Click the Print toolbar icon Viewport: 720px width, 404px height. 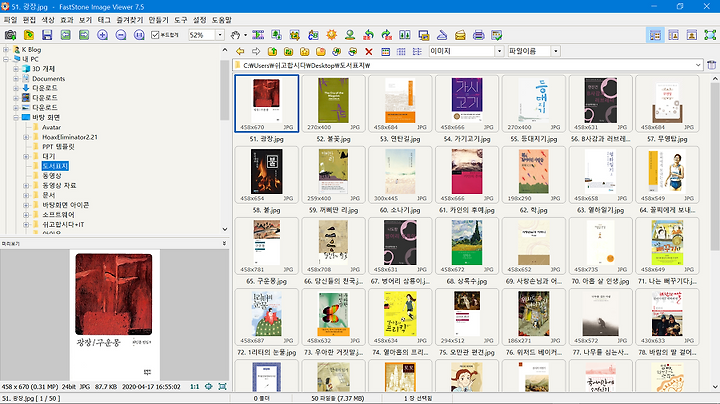478,35
